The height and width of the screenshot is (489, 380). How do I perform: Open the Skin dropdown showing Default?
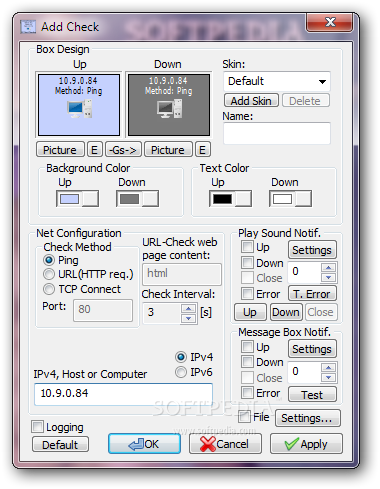coord(277,81)
